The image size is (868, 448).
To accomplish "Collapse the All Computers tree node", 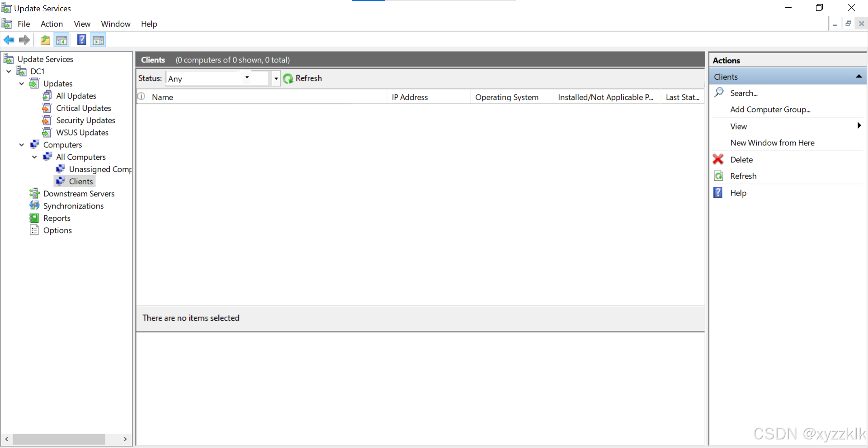I will pos(34,157).
